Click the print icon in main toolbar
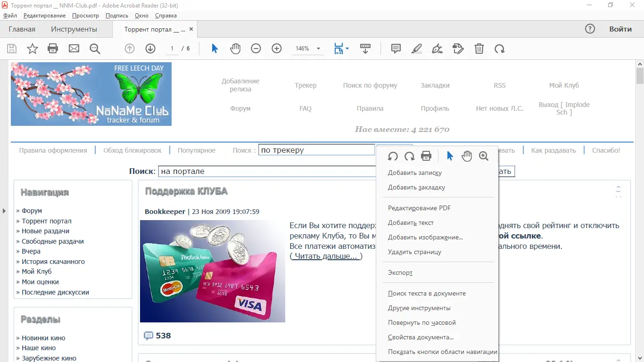Viewport: 644px width, 362px height. pyautogui.click(x=53, y=49)
